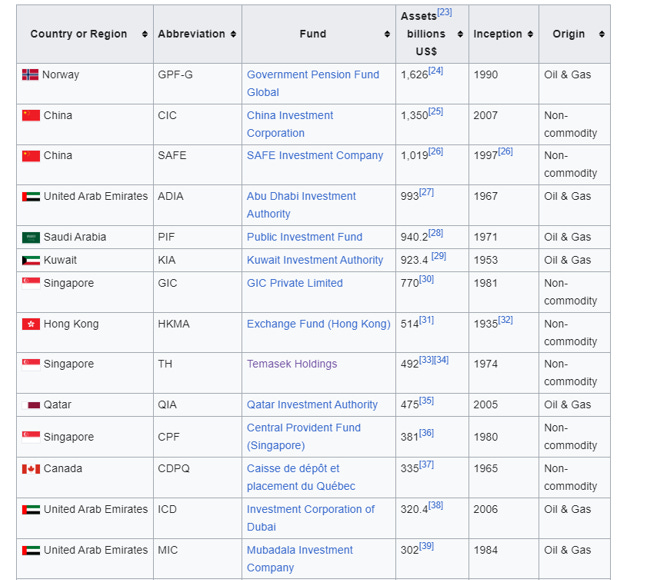Follow citation [38] next to 320.4
This screenshot has width=648, height=580.
[436, 505]
